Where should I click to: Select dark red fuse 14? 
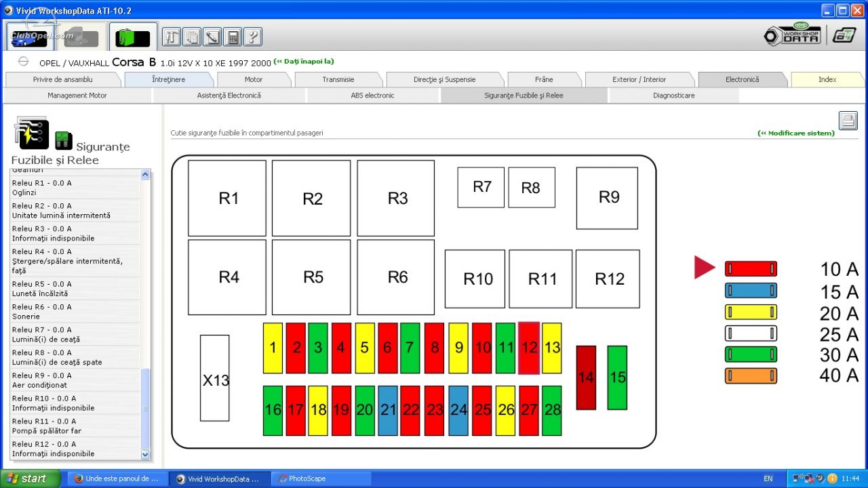[x=586, y=378]
